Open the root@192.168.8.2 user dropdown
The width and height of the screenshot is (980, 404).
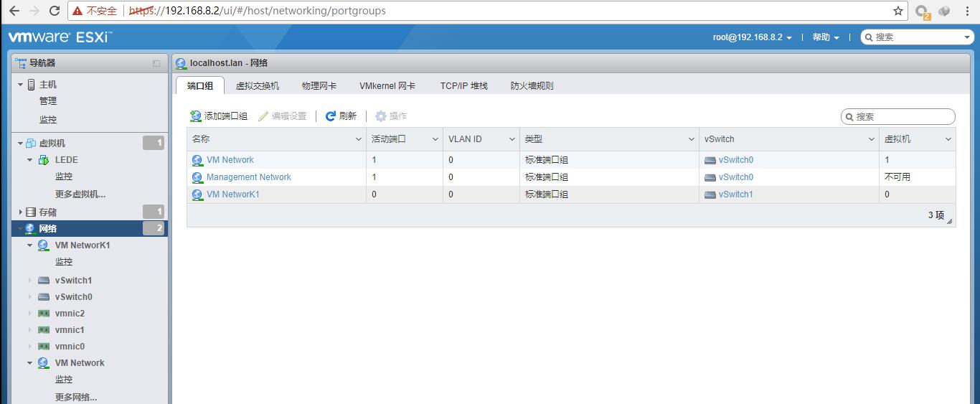point(753,37)
